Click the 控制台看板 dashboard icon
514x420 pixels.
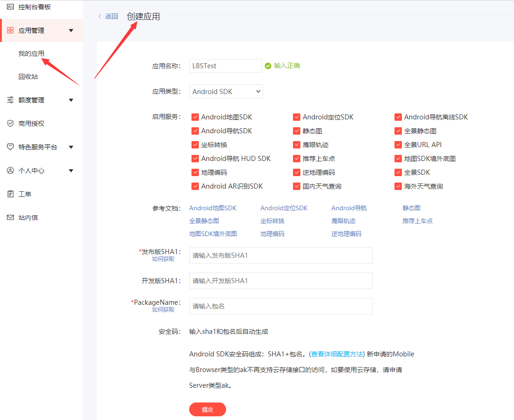(x=10, y=7)
